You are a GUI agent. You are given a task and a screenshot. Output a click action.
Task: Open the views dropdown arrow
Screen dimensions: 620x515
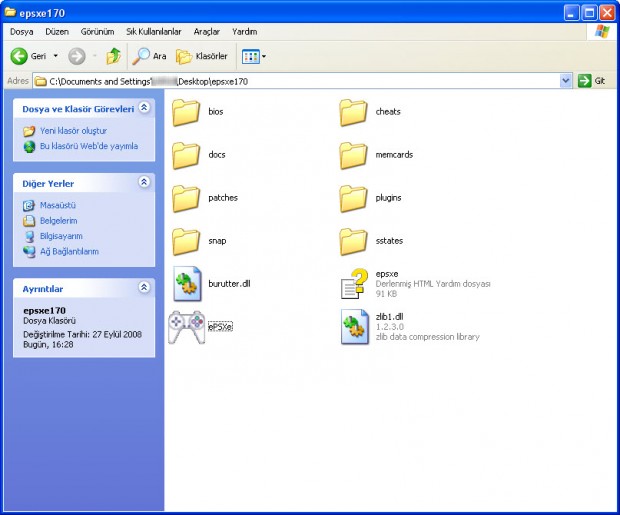pyautogui.click(x=264, y=57)
